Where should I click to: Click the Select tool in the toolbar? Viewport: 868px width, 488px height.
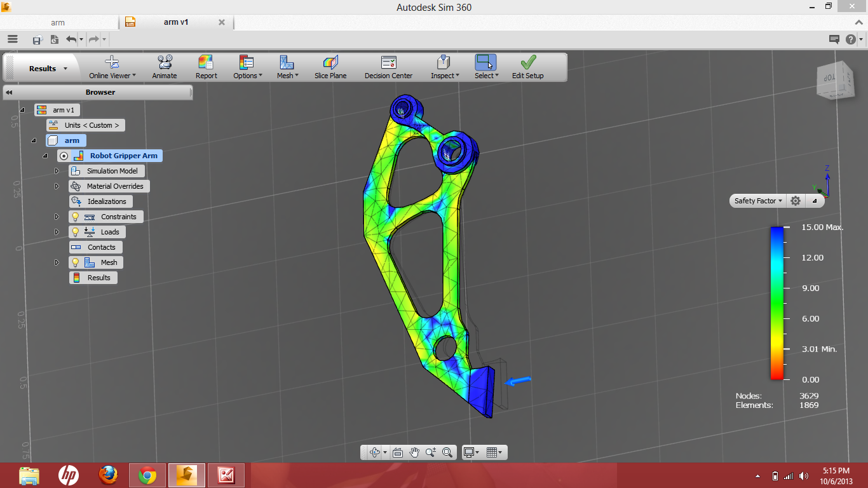pos(486,67)
